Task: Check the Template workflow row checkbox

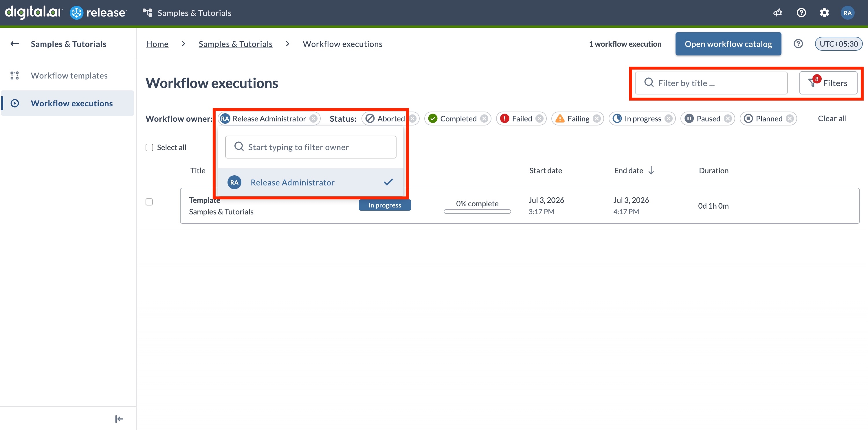Action: point(149,202)
